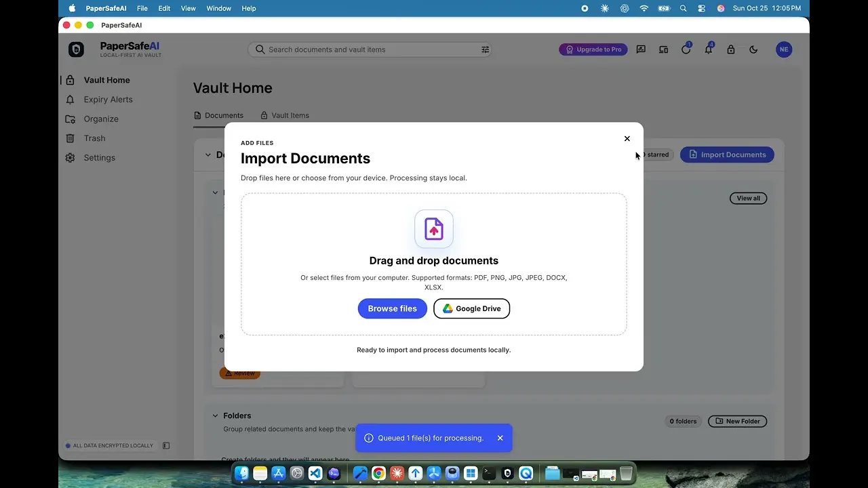Image resolution: width=868 pixels, height=488 pixels.
Task: Open Visual Studio Code from the Dock
Action: click(315, 474)
